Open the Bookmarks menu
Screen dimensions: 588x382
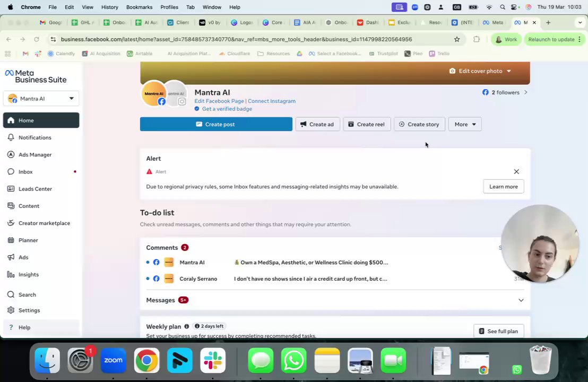click(x=139, y=7)
